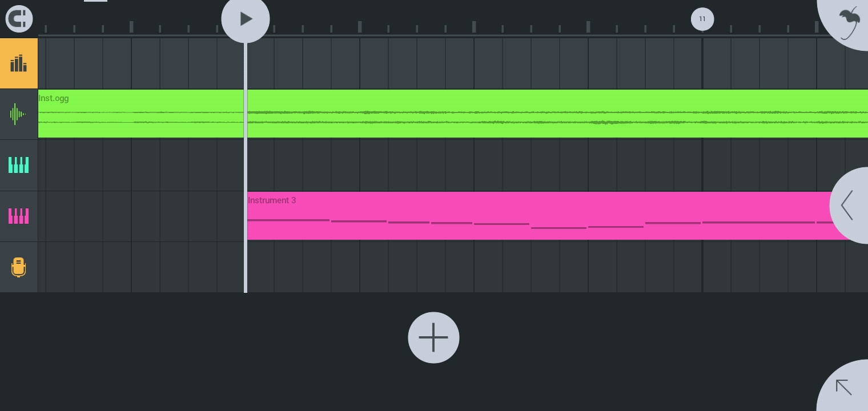Select the Instrument 3 pattern clip
The width and height of the screenshot is (868, 411).
(x=457, y=216)
